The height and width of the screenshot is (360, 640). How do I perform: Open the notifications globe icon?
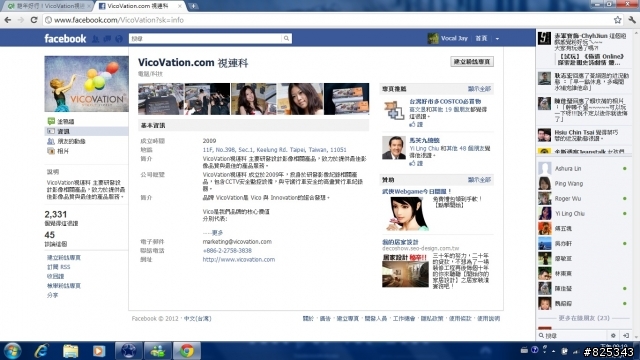click(119, 39)
